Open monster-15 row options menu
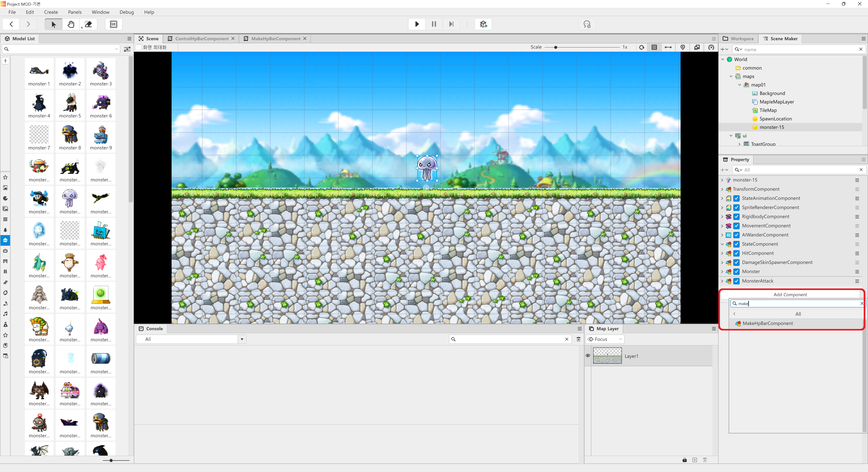Screen dimensions: 868x472 857,180
